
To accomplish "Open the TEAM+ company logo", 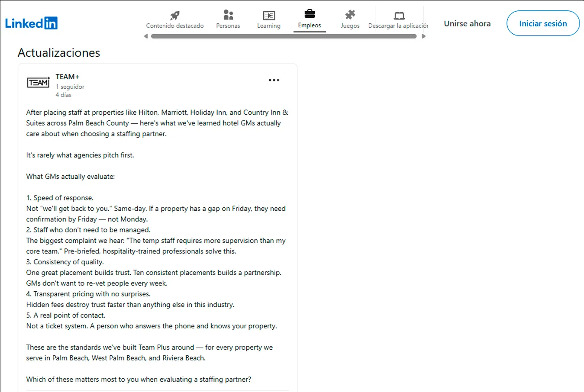I will (x=39, y=82).
